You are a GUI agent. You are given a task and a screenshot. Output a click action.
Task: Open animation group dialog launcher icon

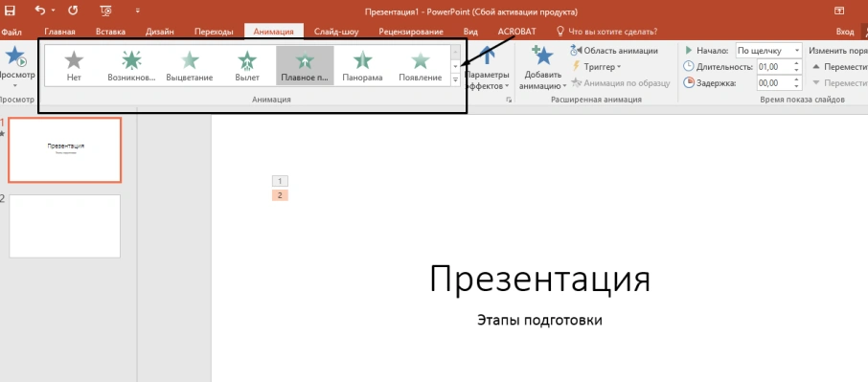(509, 100)
